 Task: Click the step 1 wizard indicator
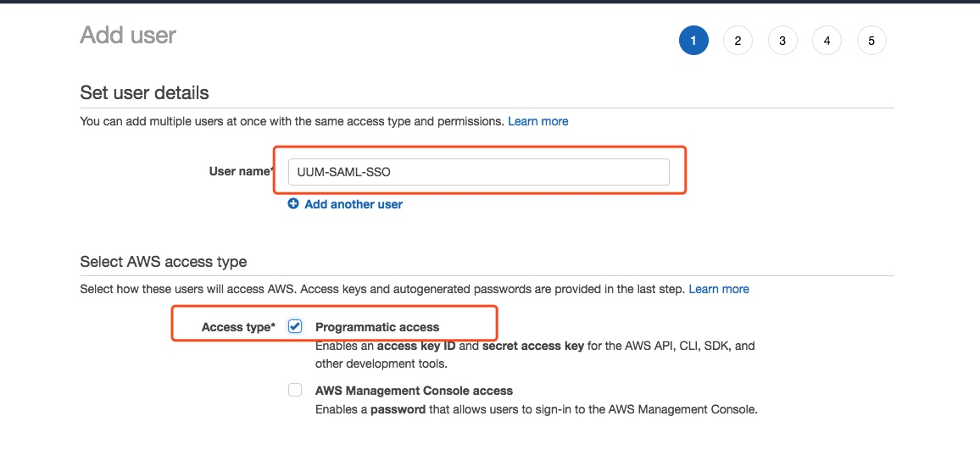693,41
